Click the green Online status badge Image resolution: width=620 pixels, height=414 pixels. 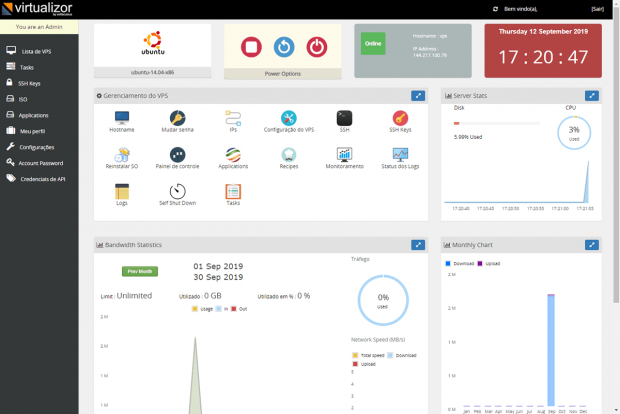[x=373, y=43]
